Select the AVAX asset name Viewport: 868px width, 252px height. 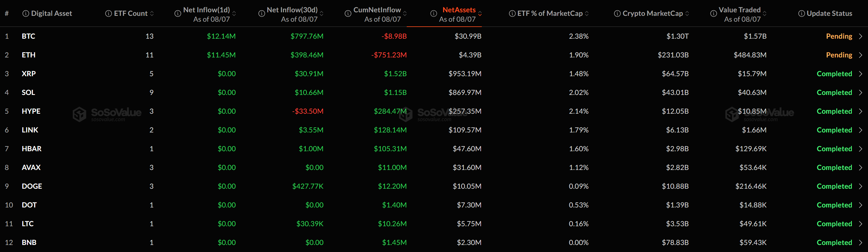(x=31, y=168)
